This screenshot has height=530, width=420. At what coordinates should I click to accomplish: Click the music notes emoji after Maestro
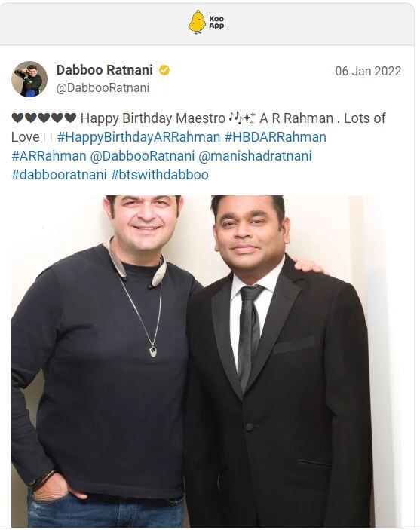click(x=243, y=118)
